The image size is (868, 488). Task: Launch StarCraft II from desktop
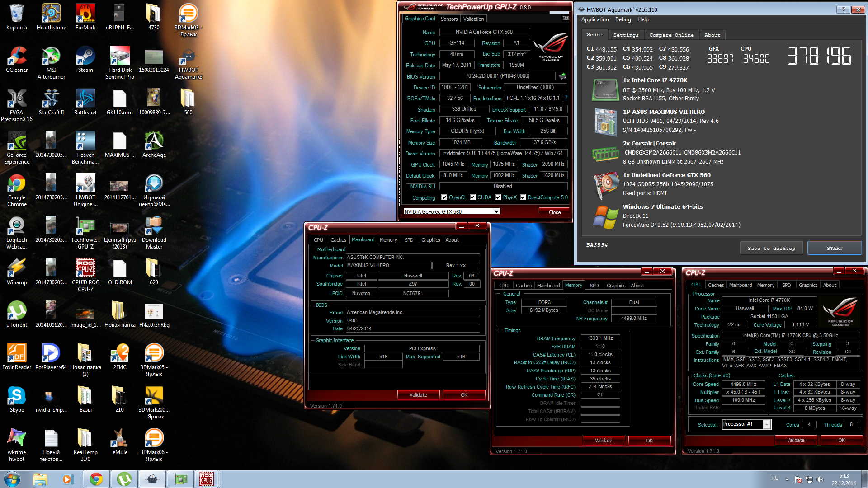point(51,102)
